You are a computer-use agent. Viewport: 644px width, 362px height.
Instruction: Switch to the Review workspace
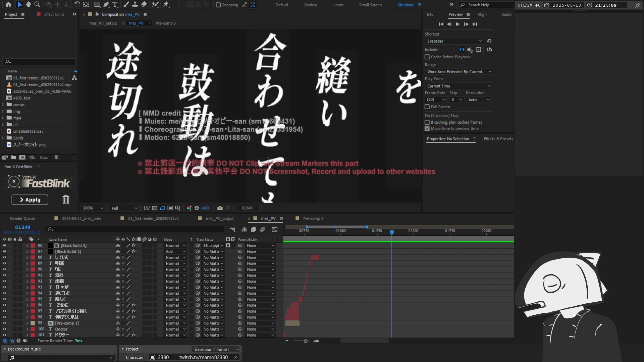311,5
